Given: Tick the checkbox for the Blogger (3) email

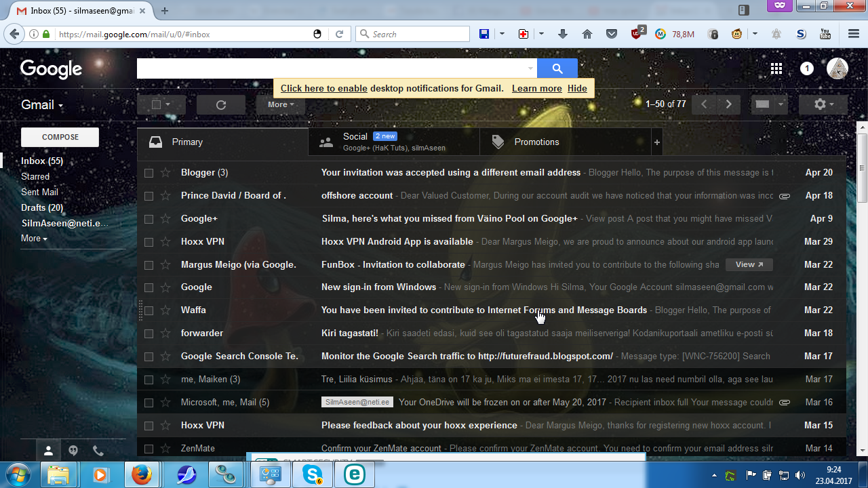Looking at the screenshot, I should coord(149,173).
